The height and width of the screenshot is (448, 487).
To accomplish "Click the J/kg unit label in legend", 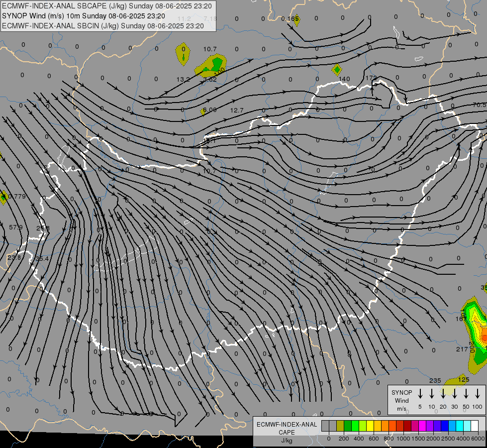I will tap(287, 441).
